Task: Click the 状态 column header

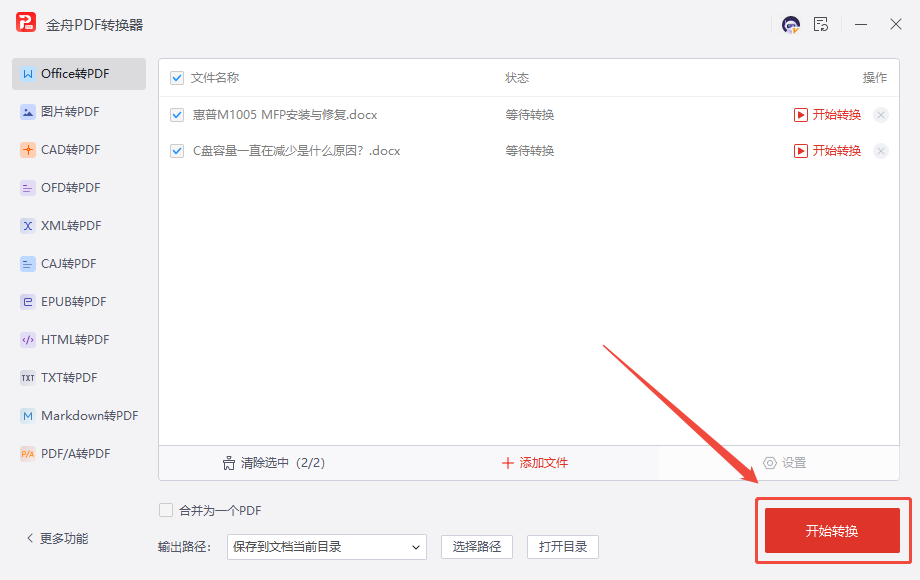Action: click(517, 78)
